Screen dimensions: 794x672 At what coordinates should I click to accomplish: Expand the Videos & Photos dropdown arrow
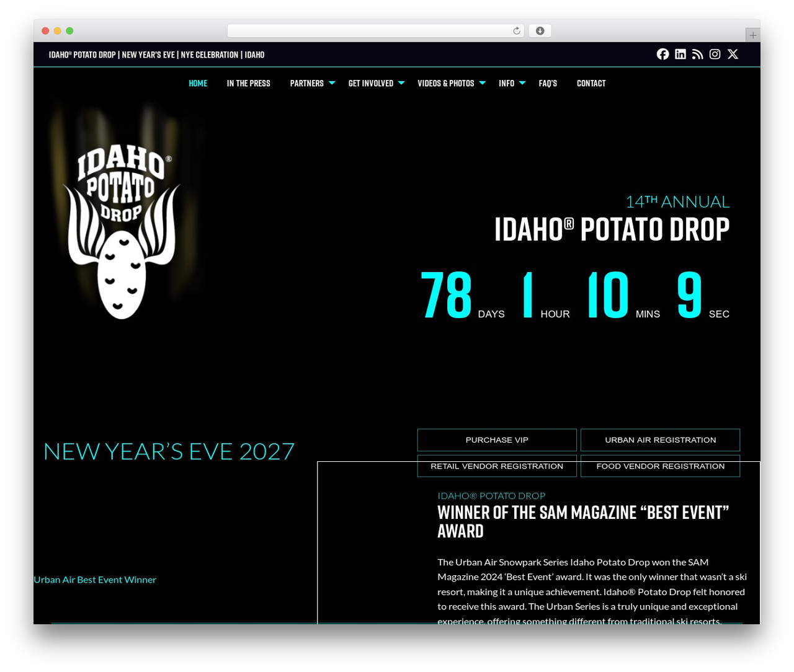click(x=483, y=83)
